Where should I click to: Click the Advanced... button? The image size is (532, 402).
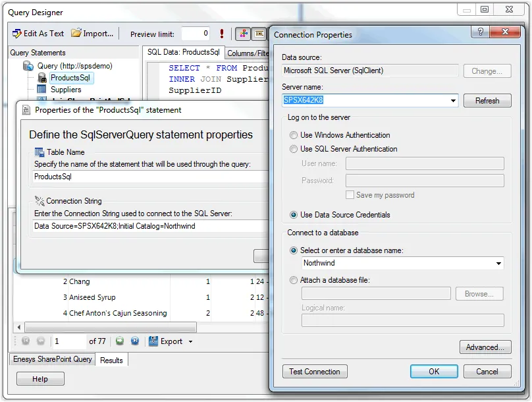point(485,347)
